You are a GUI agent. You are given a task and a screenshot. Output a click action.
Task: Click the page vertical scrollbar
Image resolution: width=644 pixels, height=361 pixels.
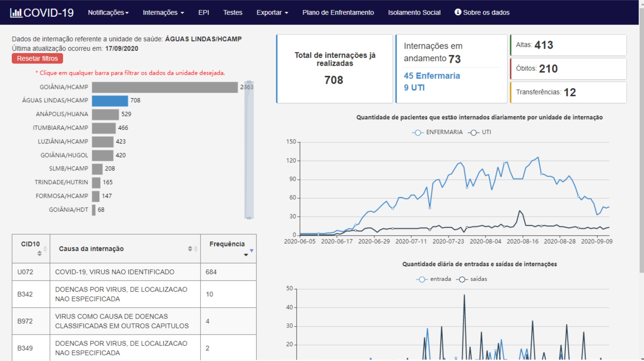(x=641, y=141)
